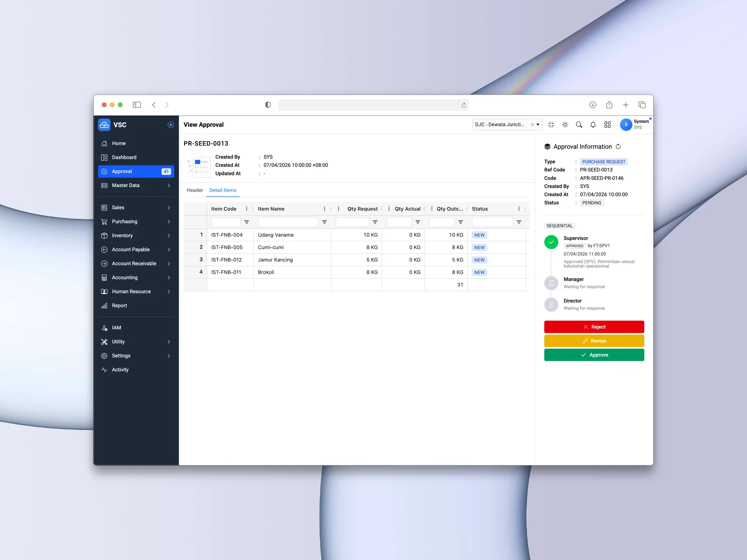The image size is (747, 560).
Task: Open the System user avatar menu
Action: click(x=626, y=125)
